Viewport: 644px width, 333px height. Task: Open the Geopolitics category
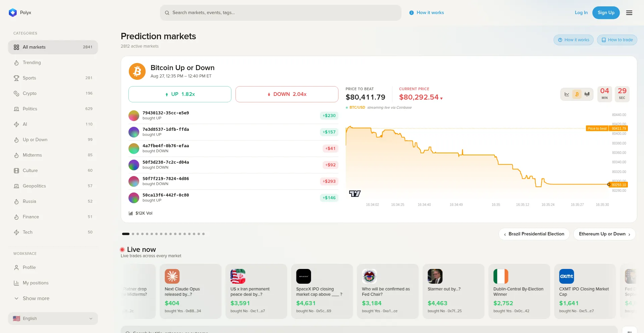(53, 186)
